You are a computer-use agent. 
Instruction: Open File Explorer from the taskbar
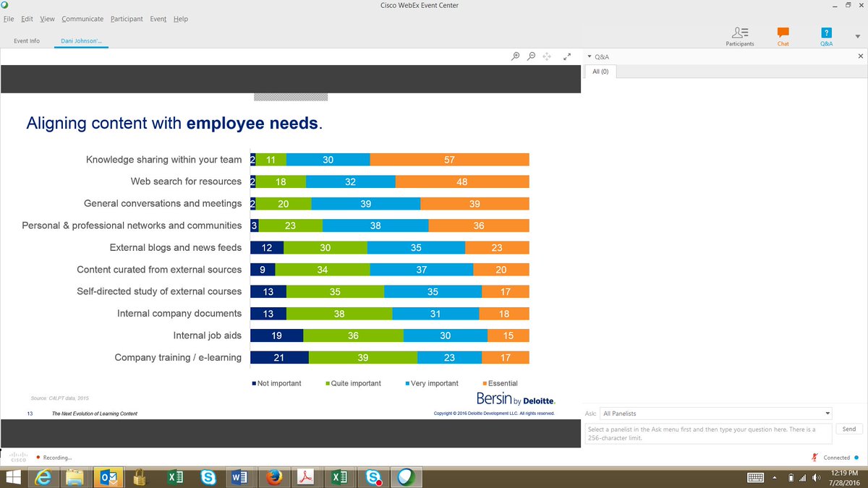[x=75, y=477]
